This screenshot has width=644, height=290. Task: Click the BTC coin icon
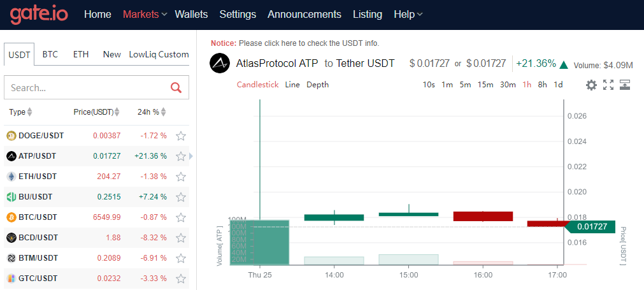pos(11,217)
